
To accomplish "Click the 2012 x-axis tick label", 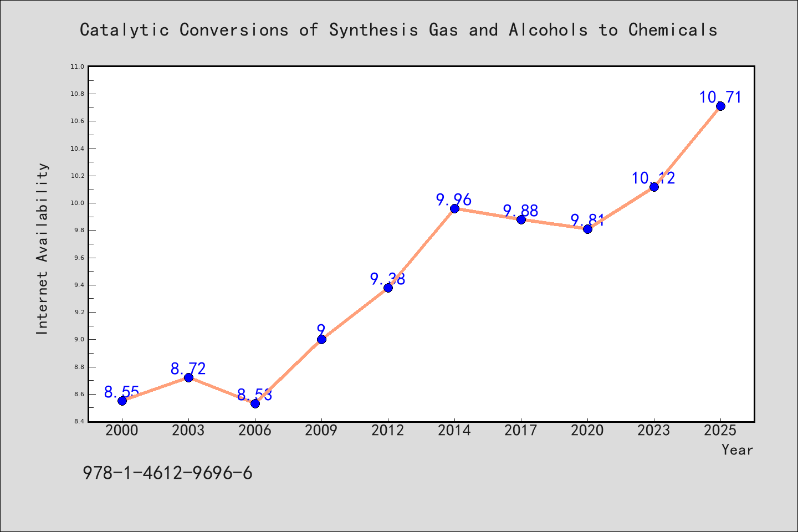I will click(388, 431).
